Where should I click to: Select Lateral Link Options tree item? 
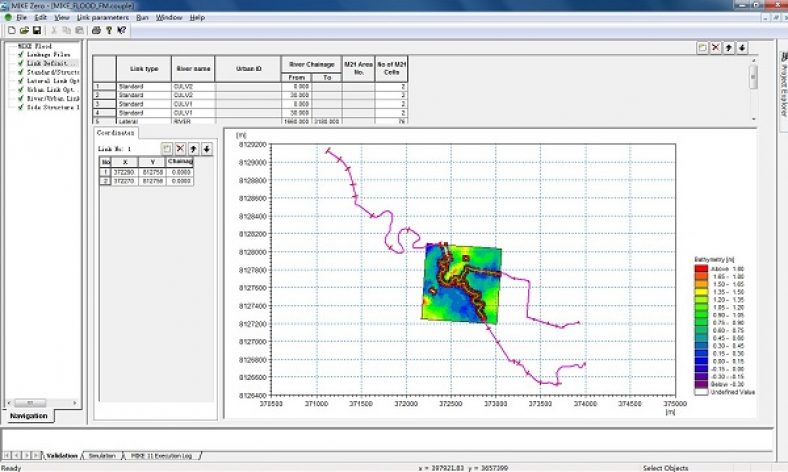49,80
